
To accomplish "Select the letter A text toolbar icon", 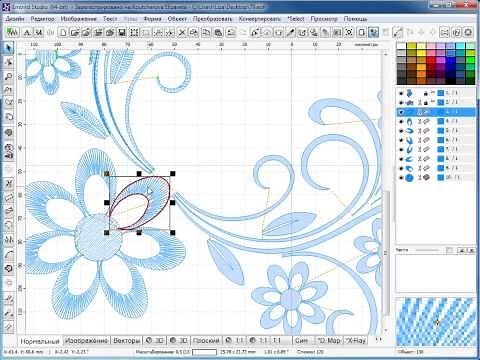I will (27, 33).
